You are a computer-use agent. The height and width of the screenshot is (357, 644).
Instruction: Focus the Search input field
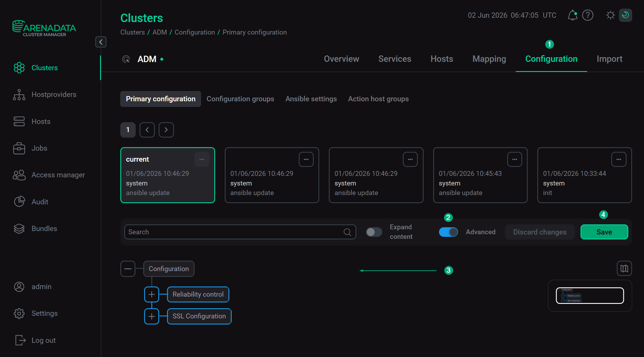coord(240,232)
